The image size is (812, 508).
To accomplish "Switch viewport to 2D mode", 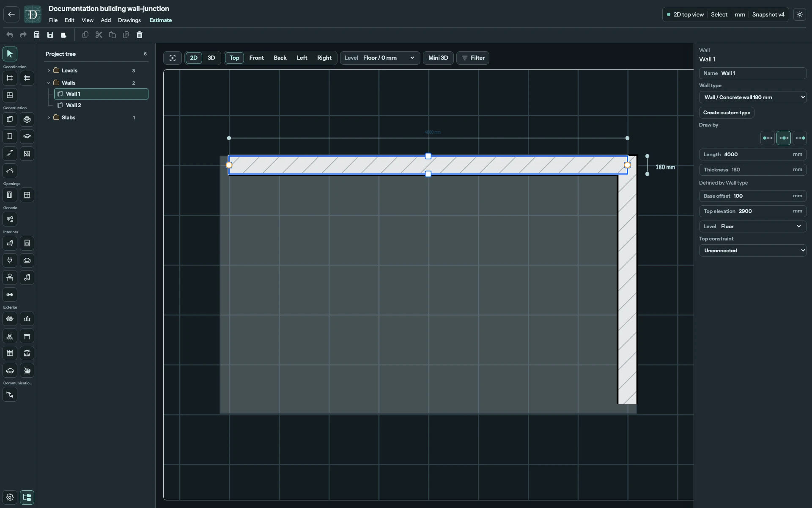I will point(194,58).
